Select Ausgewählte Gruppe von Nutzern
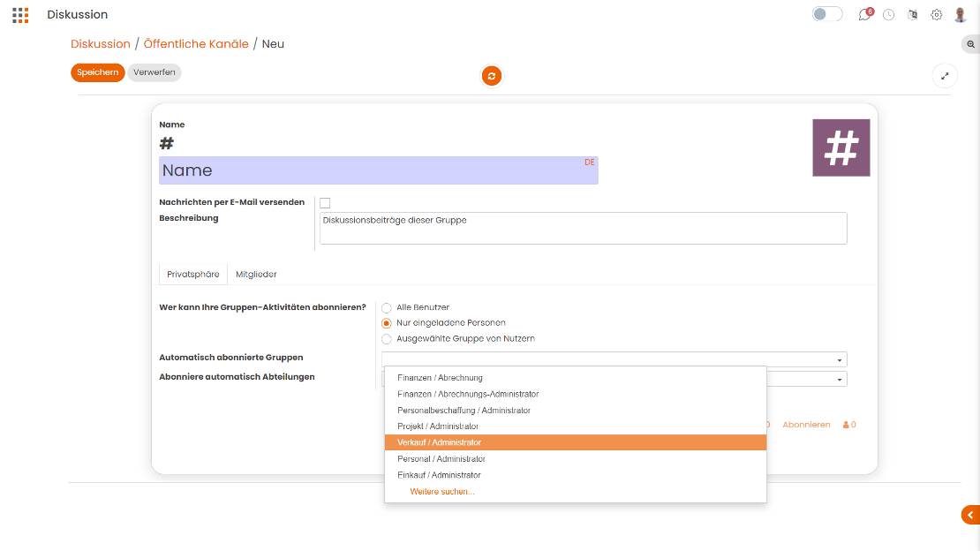 pos(386,339)
